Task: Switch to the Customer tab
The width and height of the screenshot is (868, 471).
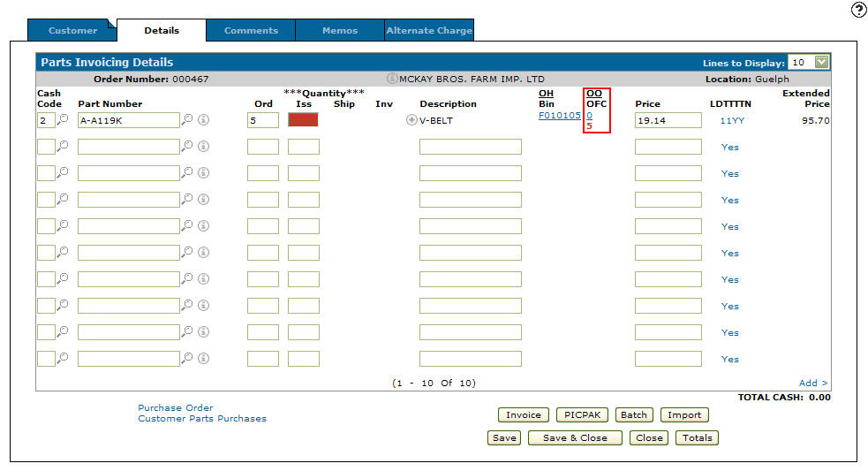Action: pos(72,30)
